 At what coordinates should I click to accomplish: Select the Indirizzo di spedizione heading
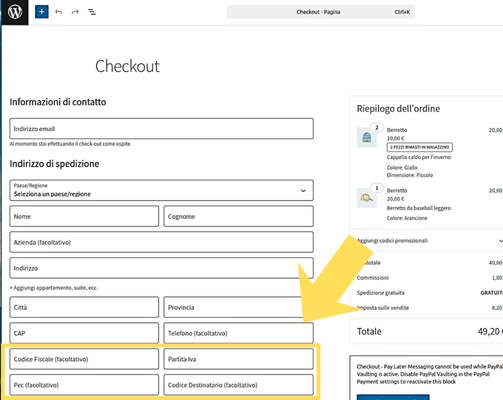[x=54, y=164]
